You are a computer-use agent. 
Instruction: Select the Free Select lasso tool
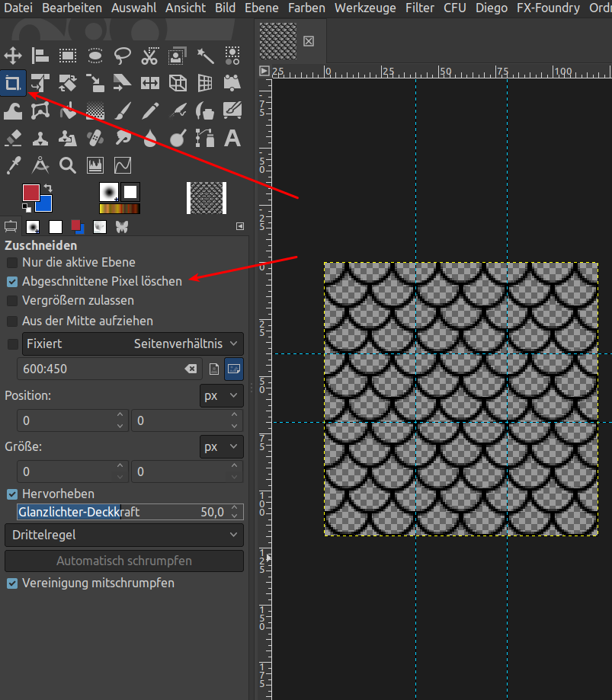123,55
